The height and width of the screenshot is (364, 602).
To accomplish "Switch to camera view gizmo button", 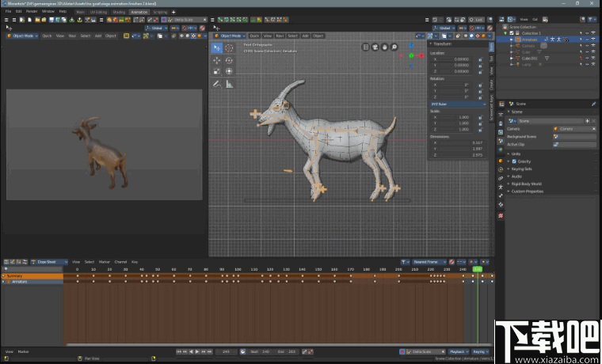I will tap(375, 47).
